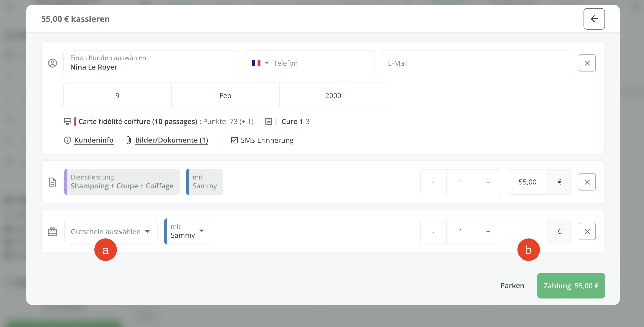Viewport: 644px width, 327px height.
Task: Click Carte fidélité coiffure link
Action: (x=138, y=122)
